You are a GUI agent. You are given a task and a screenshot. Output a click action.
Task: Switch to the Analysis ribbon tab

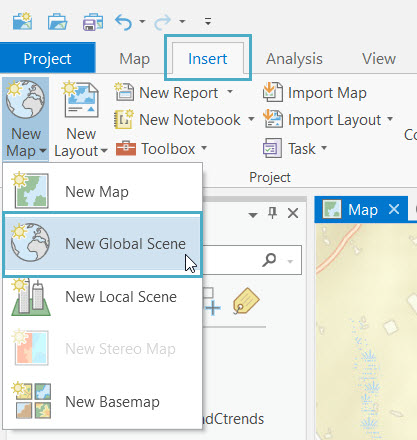coord(294,59)
